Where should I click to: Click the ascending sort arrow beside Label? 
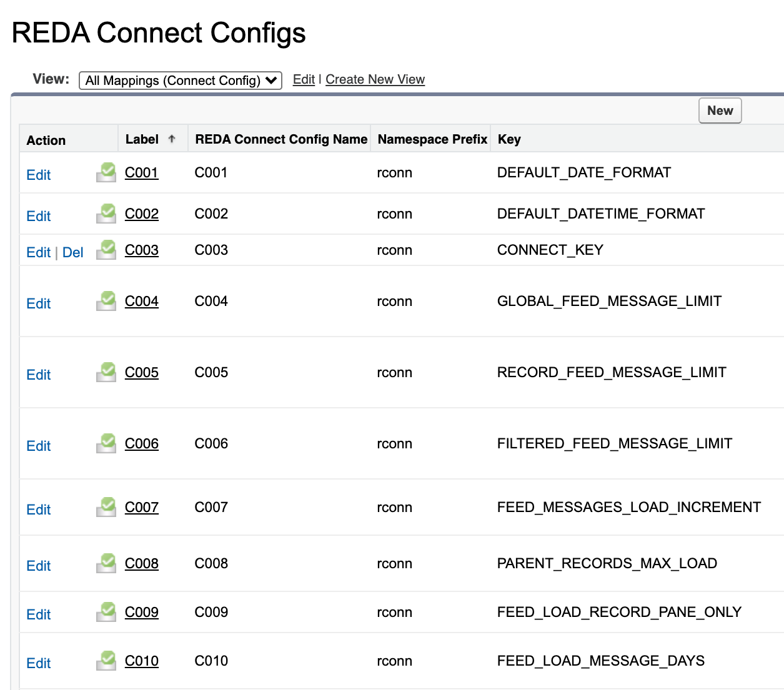pos(172,139)
